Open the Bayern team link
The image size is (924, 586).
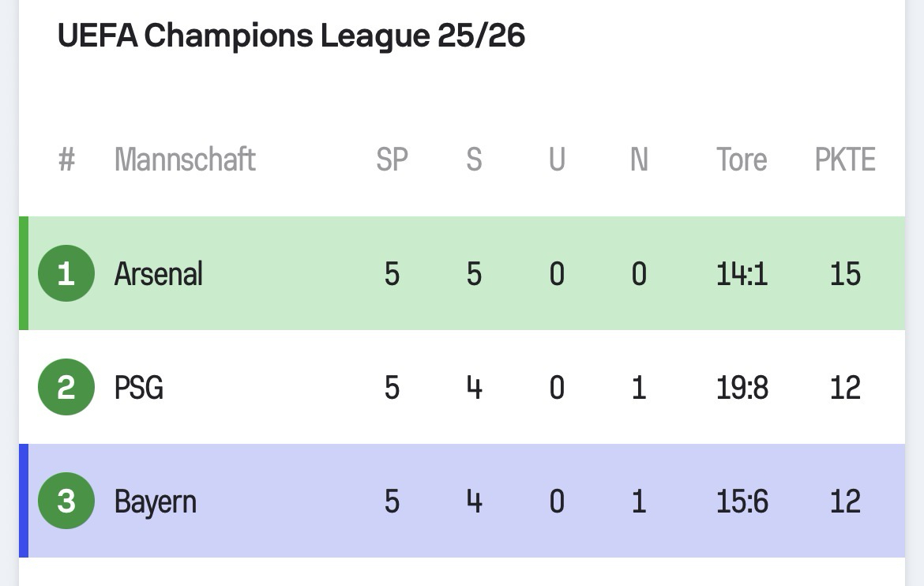[x=156, y=501]
